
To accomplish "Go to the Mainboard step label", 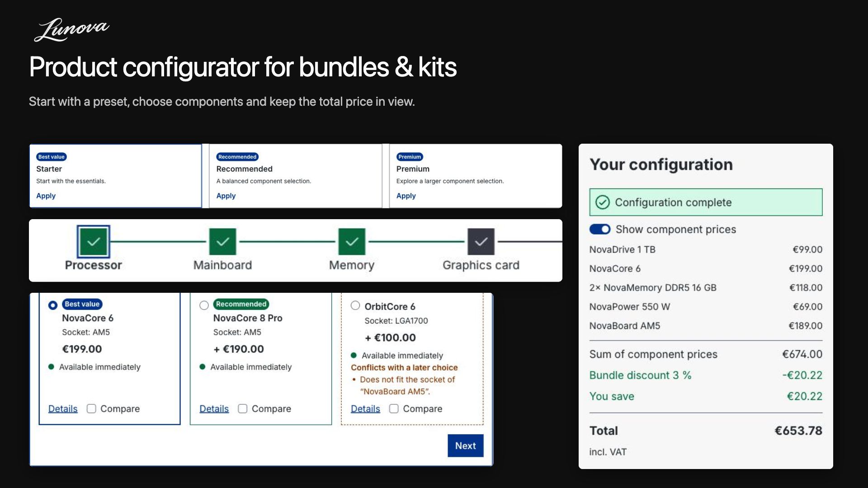I will [x=222, y=265].
